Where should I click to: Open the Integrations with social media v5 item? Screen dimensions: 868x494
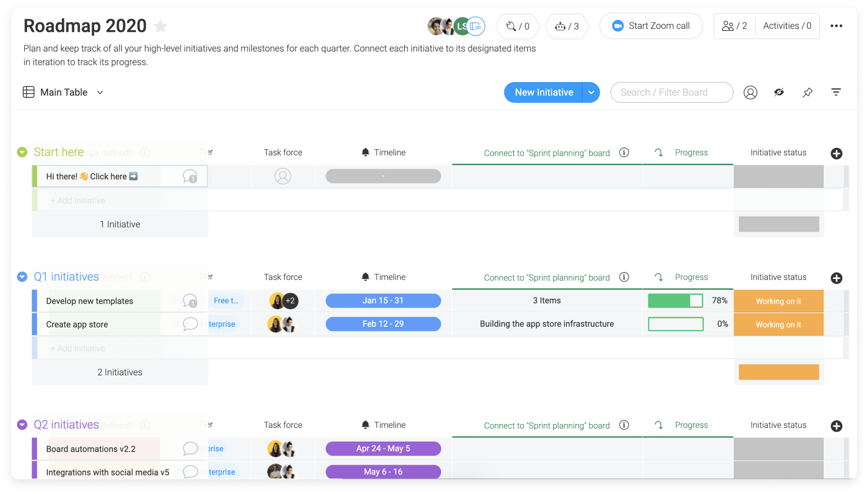(x=107, y=472)
